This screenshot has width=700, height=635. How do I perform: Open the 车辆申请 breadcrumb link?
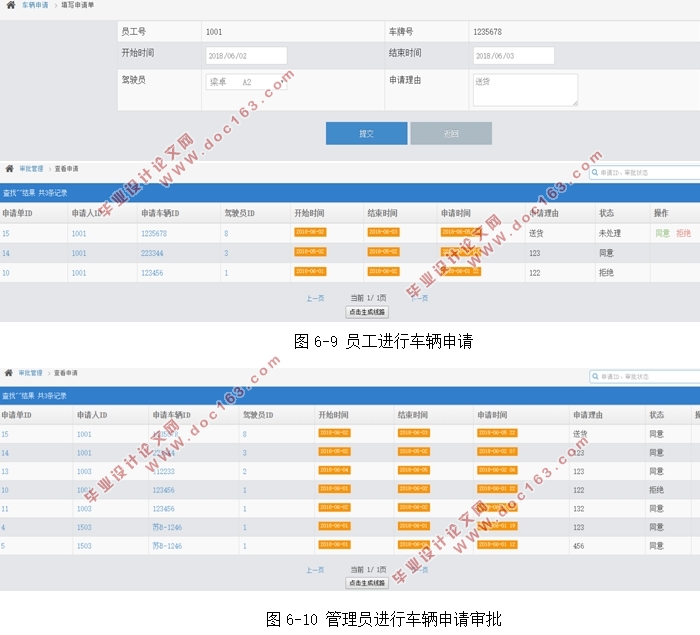35,5
